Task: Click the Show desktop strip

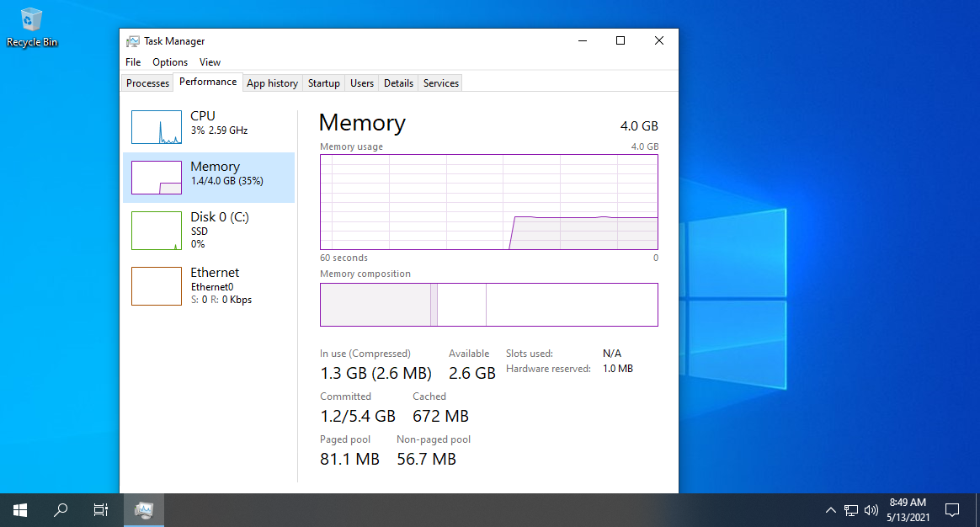Action: pyautogui.click(x=977, y=510)
